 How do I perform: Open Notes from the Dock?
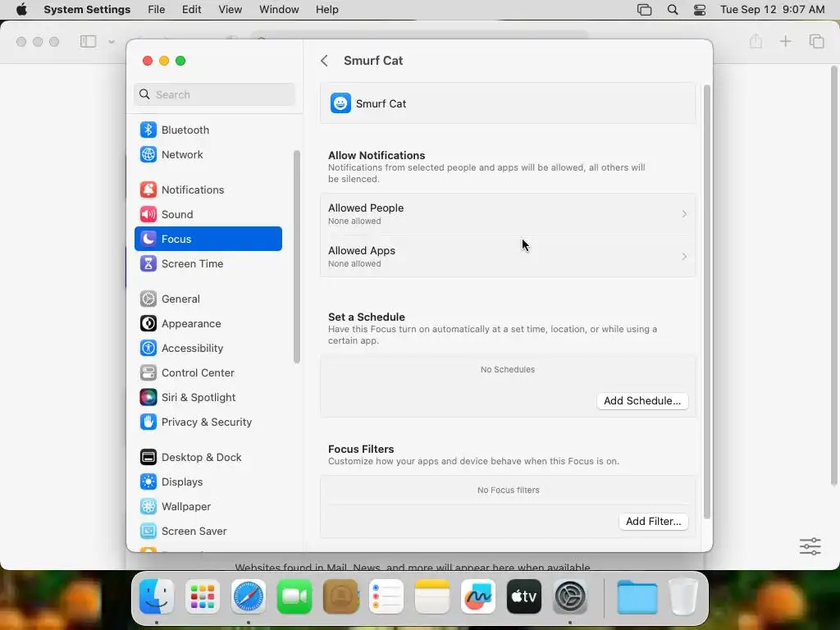[432, 596]
